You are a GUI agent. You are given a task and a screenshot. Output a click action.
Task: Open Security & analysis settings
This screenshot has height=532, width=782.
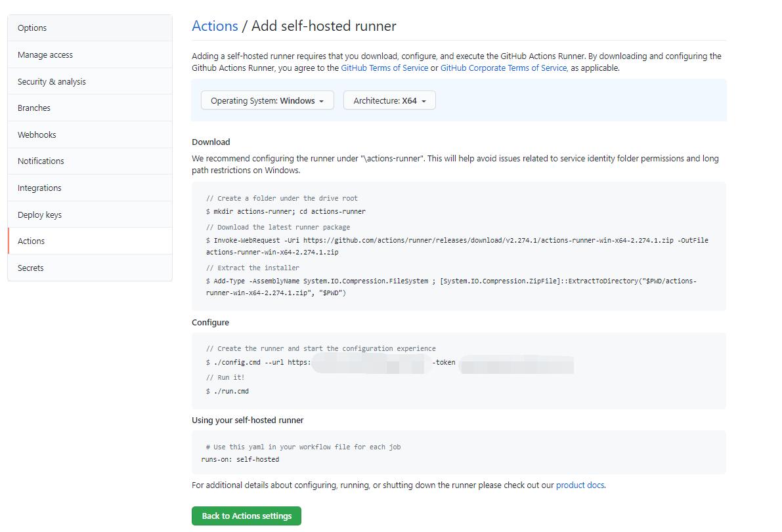[90, 82]
